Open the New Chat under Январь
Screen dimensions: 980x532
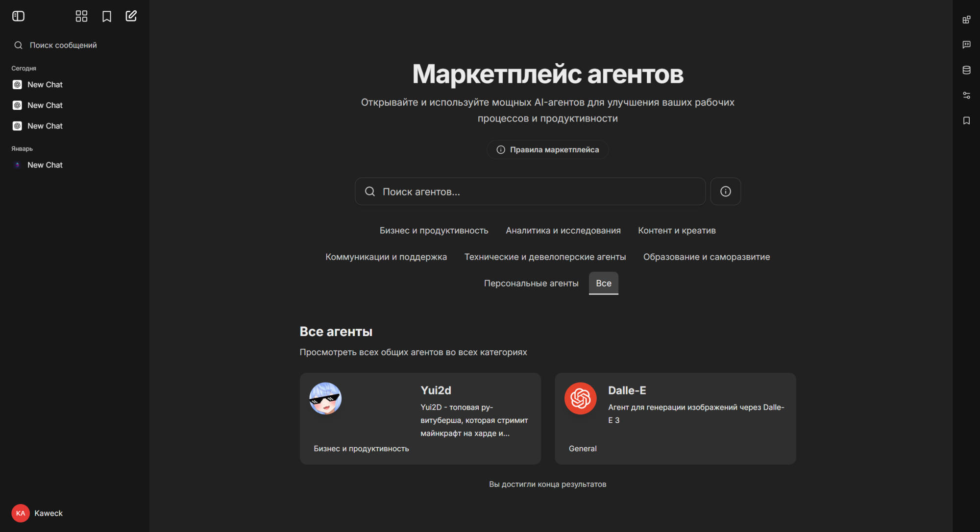point(45,165)
